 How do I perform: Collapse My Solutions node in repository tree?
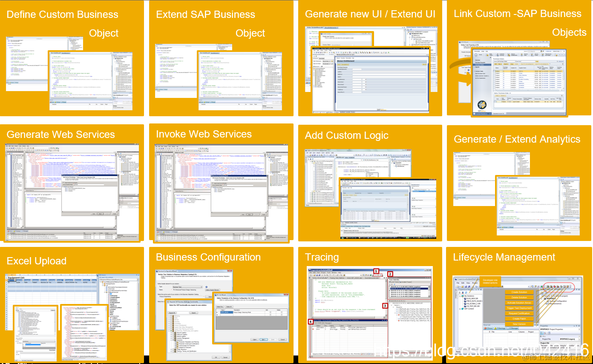460,296
